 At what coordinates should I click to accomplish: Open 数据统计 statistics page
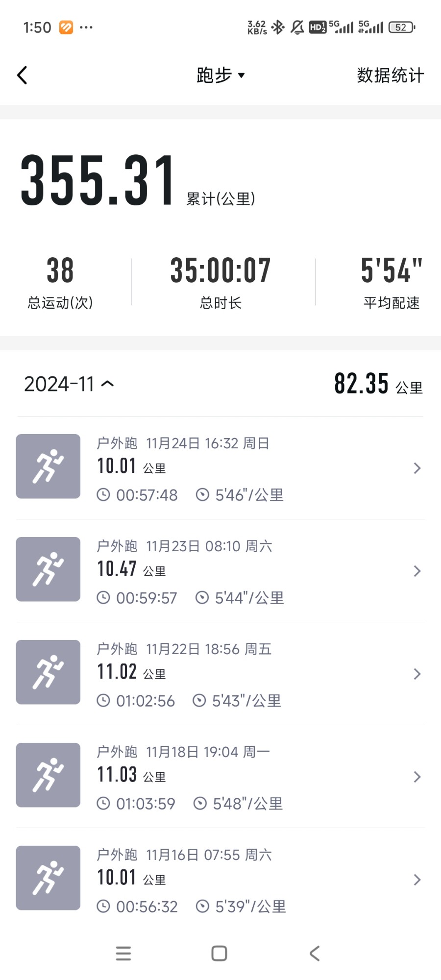390,75
